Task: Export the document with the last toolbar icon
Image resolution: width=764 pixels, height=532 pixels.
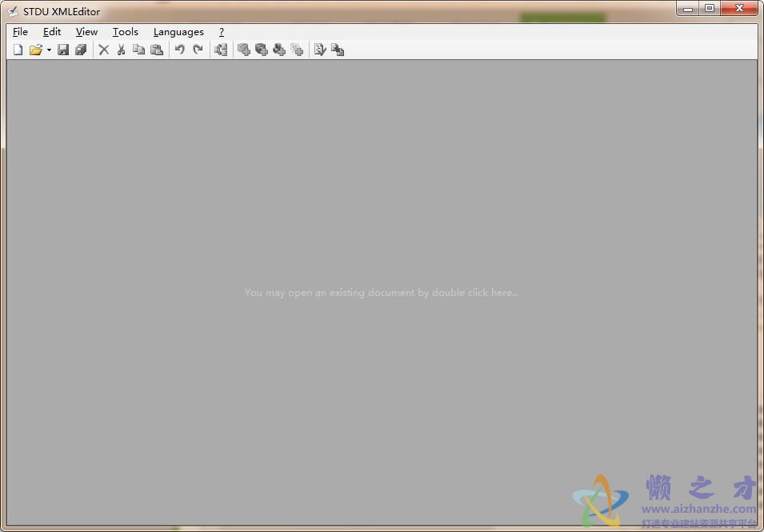Action: pyautogui.click(x=338, y=50)
